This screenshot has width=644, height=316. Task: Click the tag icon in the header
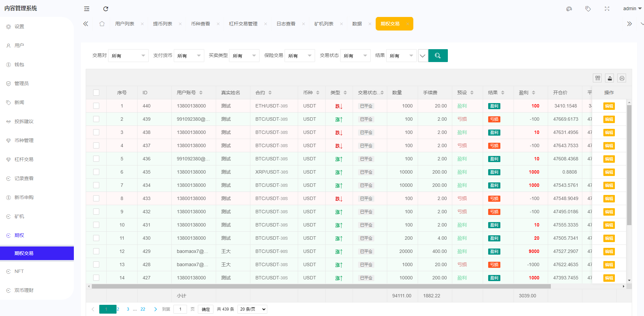(x=588, y=8)
